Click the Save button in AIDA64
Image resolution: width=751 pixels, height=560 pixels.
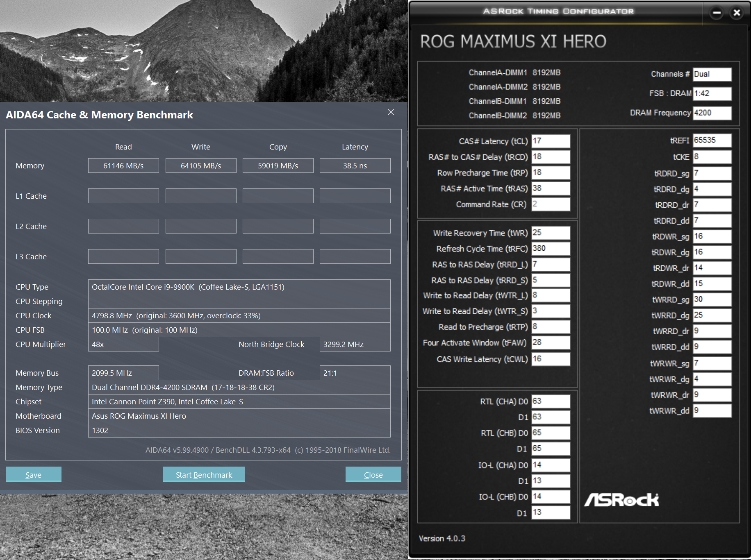[34, 474]
